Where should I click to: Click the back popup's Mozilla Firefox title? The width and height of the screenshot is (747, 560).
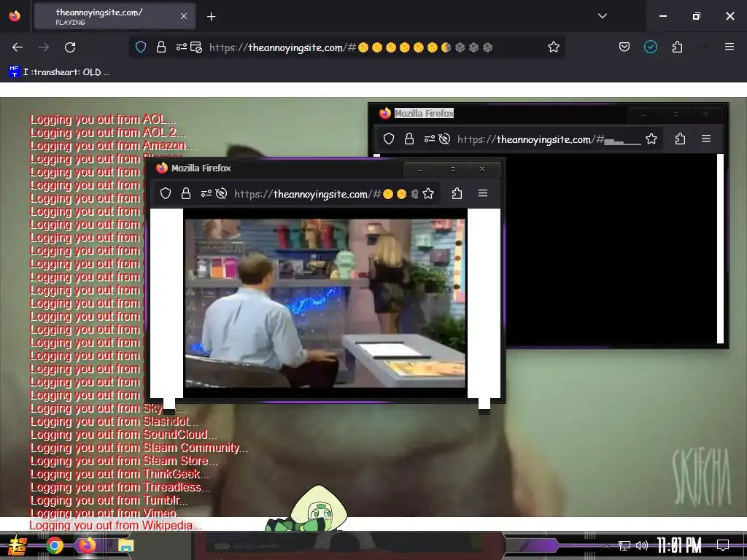tap(424, 113)
